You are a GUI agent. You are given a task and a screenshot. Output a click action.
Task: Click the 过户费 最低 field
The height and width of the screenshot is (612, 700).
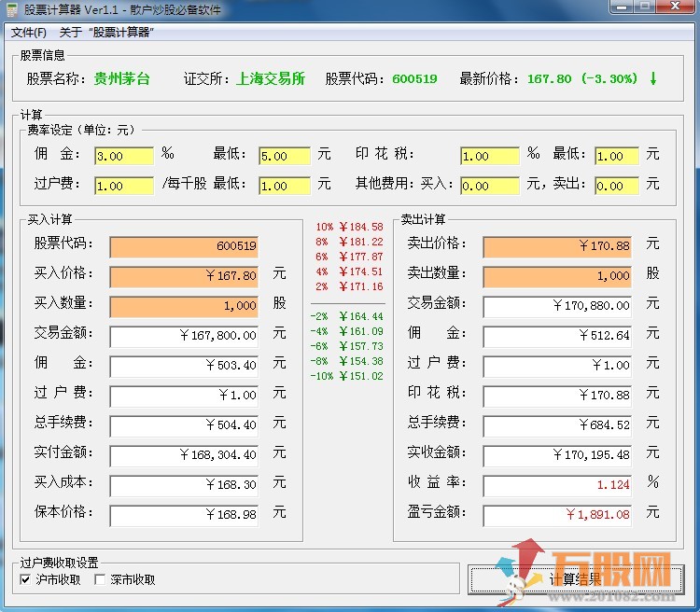285,186
